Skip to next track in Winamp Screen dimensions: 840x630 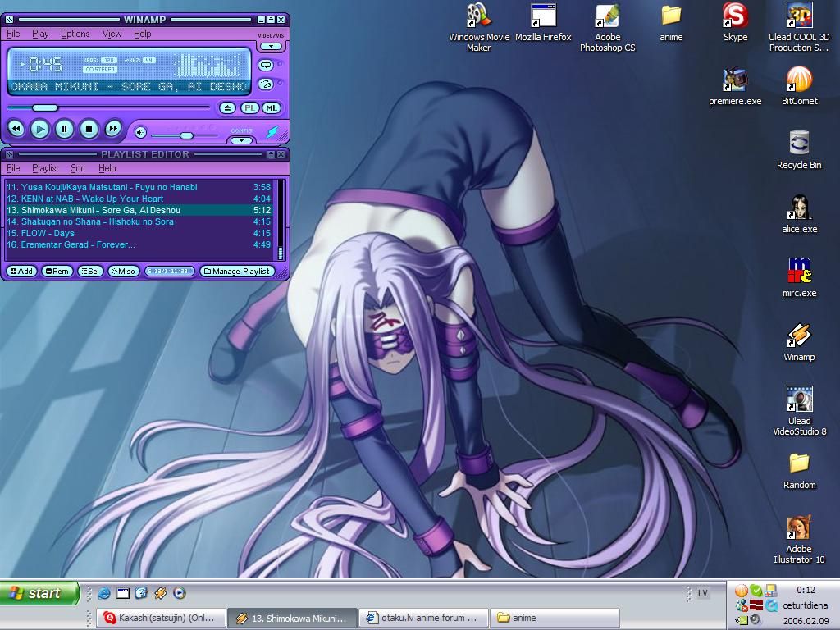coord(113,129)
